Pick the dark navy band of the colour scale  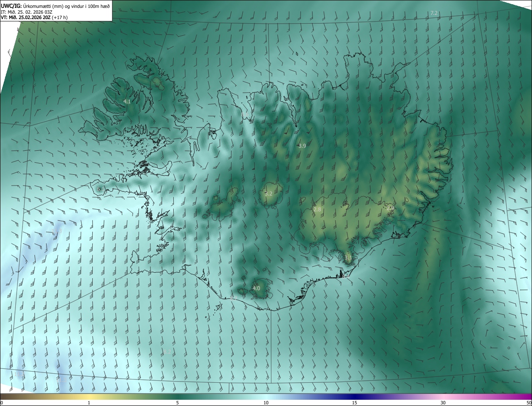coord(355,396)
